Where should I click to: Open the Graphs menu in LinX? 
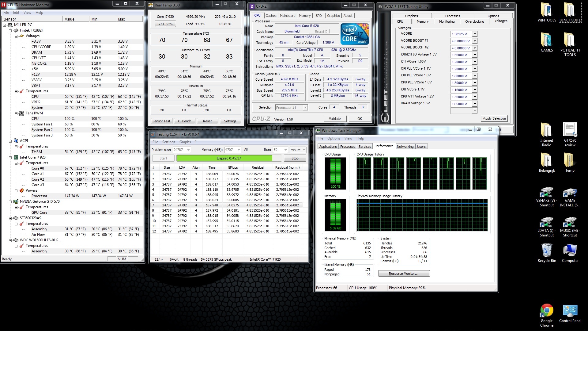[185, 142]
